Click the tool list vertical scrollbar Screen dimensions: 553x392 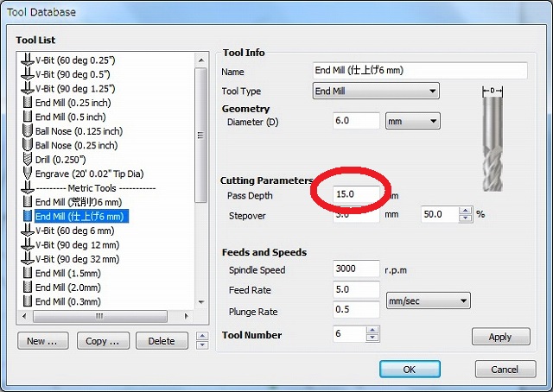click(x=201, y=173)
